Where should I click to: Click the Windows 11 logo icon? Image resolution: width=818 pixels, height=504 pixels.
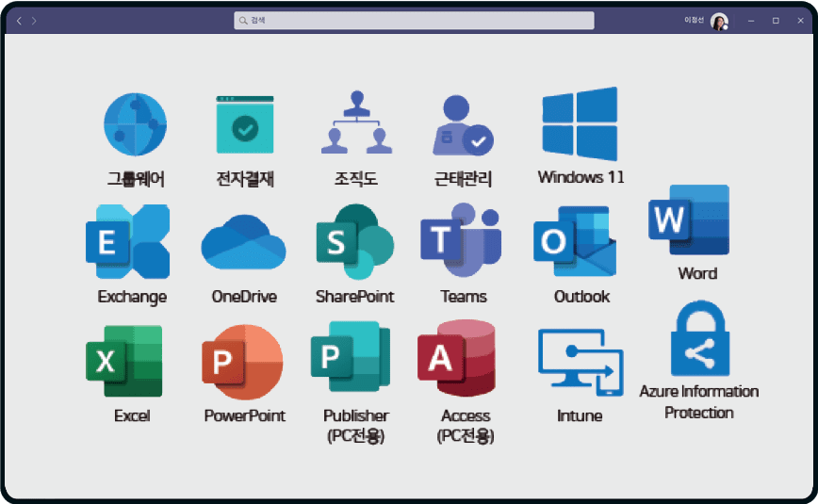(580, 124)
